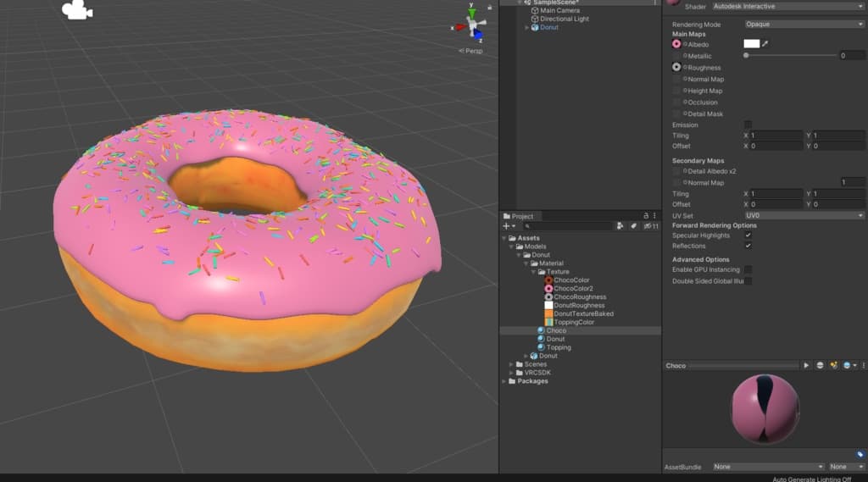
Task: Open the Shader dropdown showing Autodesk Interactive
Action: tap(787, 6)
